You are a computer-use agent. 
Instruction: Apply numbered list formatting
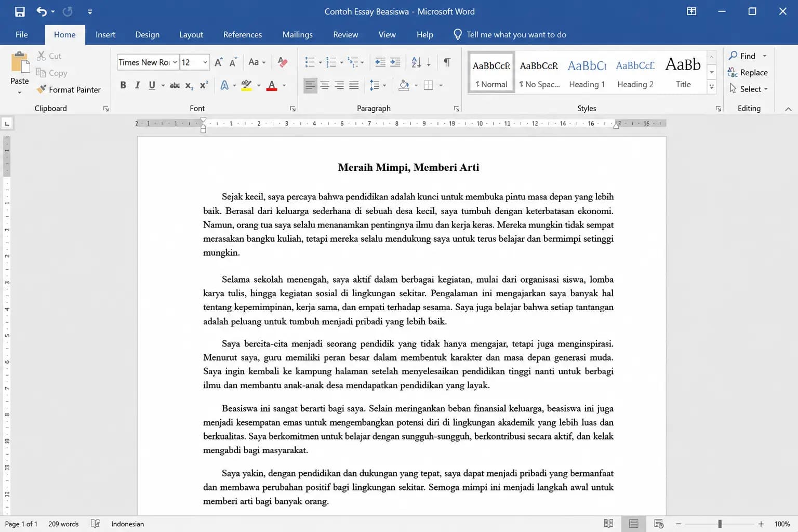tap(331, 62)
